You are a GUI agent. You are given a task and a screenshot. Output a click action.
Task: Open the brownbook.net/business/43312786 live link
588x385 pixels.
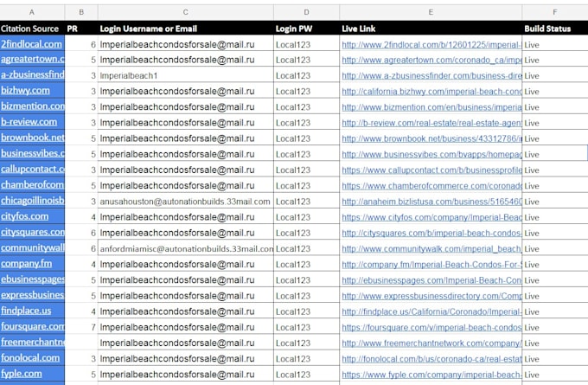tap(431, 138)
